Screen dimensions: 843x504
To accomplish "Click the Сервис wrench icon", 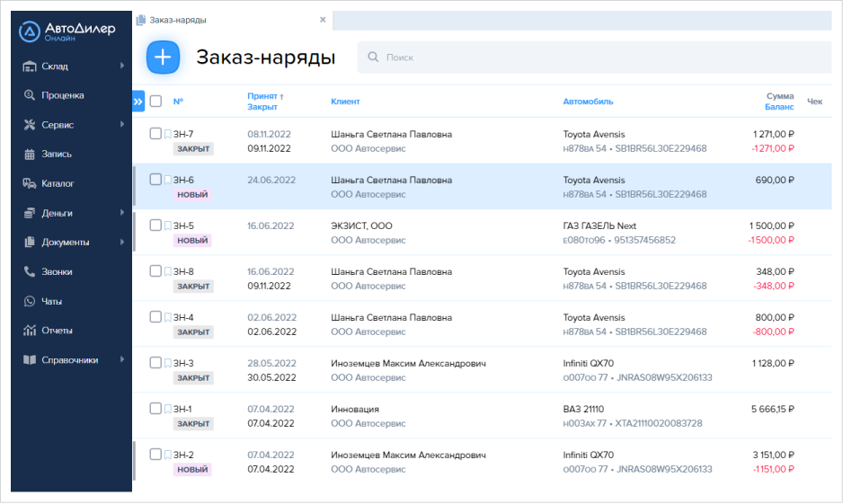I will [x=30, y=125].
